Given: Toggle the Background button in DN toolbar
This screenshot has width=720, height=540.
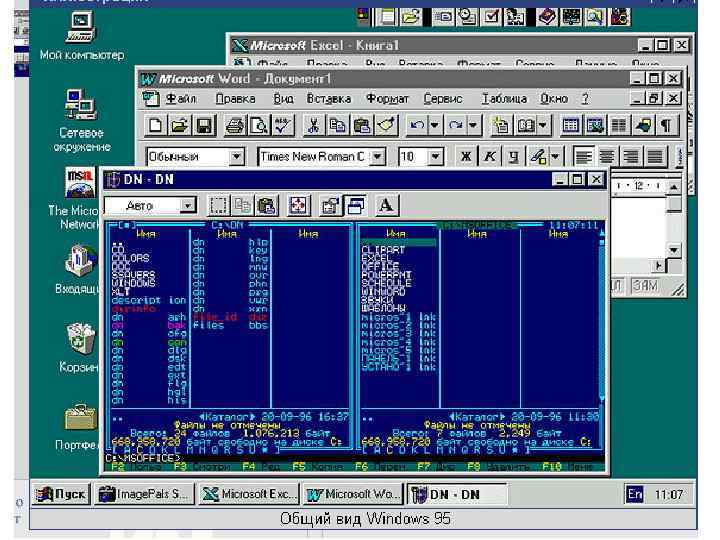Looking at the screenshot, I should (355, 205).
